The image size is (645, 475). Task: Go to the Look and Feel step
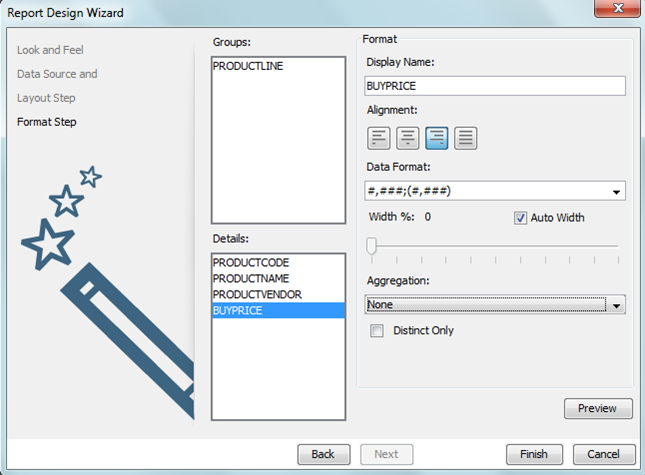[x=52, y=49]
